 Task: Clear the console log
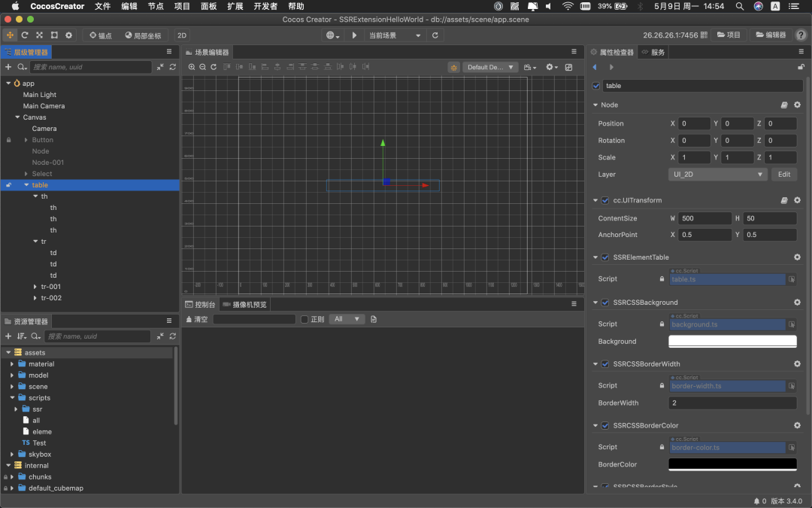coord(196,319)
